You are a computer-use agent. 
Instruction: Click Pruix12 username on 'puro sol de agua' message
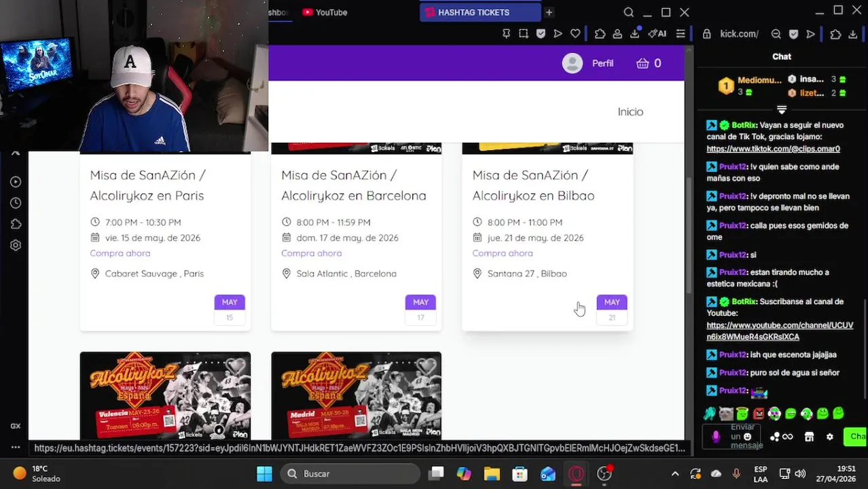(733, 373)
